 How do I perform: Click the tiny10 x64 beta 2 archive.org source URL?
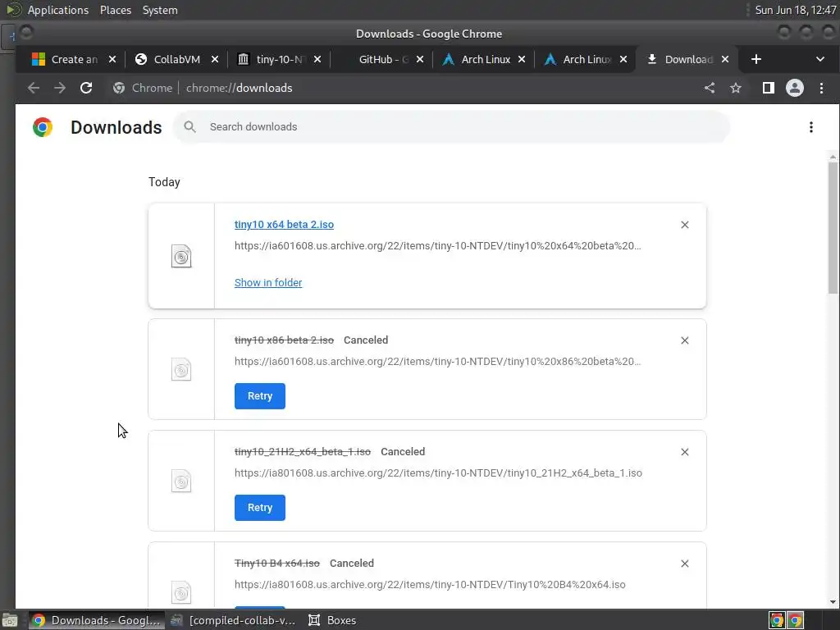tap(438, 246)
